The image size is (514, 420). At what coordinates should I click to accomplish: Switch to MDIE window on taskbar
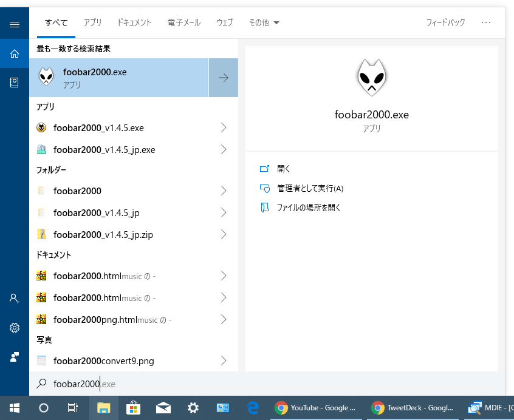489,408
